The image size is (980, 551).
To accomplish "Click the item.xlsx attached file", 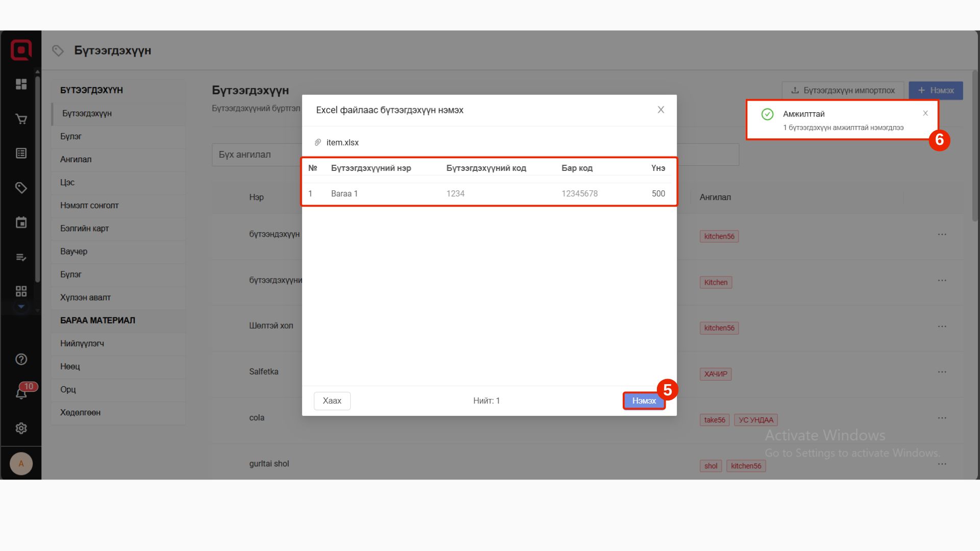I will click(x=342, y=142).
